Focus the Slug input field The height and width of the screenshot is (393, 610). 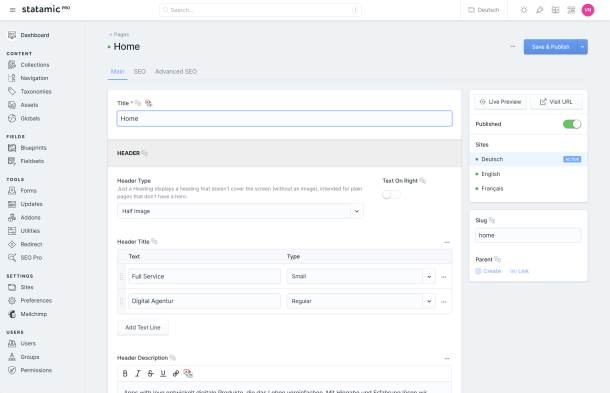528,235
